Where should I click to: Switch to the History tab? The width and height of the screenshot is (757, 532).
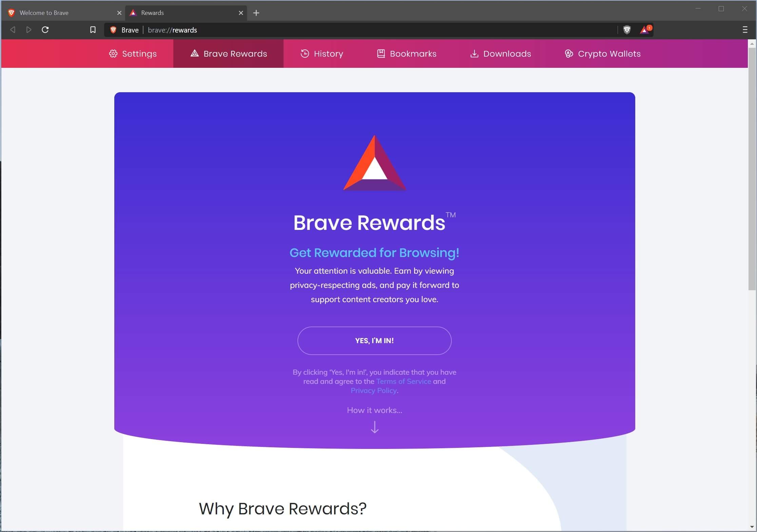pyautogui.click(x=321, y=54)
